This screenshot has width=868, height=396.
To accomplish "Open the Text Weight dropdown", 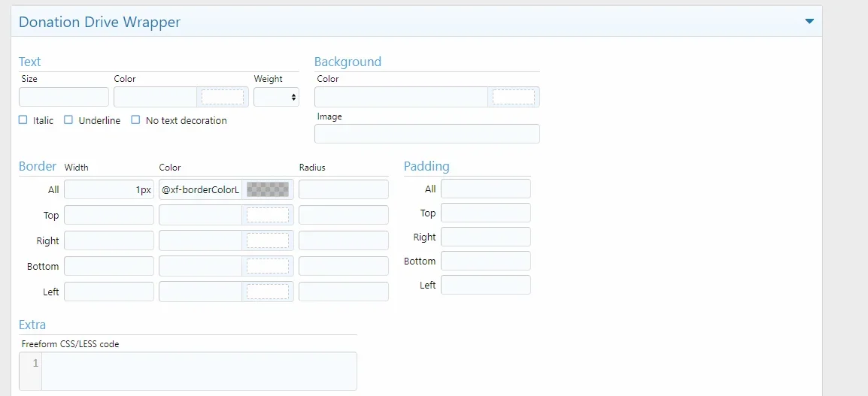I will click(x=276, y=97).
